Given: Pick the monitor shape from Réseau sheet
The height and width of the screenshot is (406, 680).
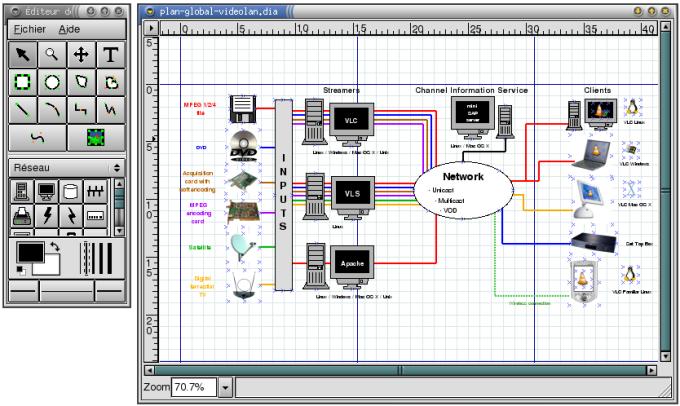Looking at the screenshot, I should pyautogui.click(x=46, y=189).
